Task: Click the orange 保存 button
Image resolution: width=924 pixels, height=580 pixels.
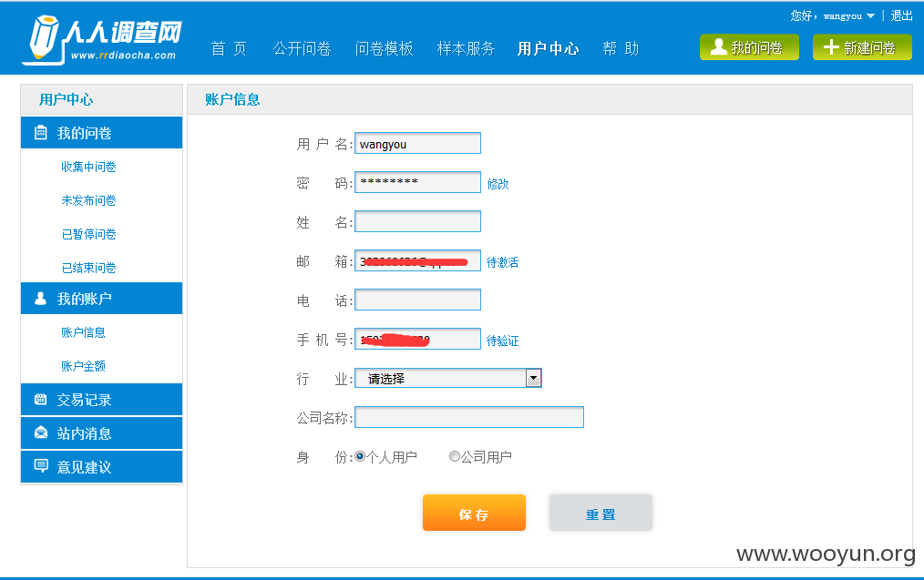Action: (x=474, y=513)
